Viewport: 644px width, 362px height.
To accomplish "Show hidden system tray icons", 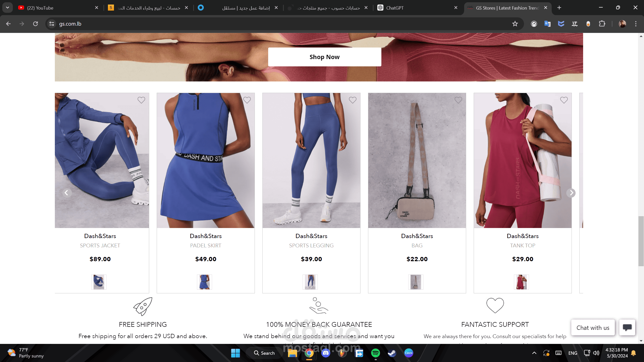I will click(x=534, y=353).
